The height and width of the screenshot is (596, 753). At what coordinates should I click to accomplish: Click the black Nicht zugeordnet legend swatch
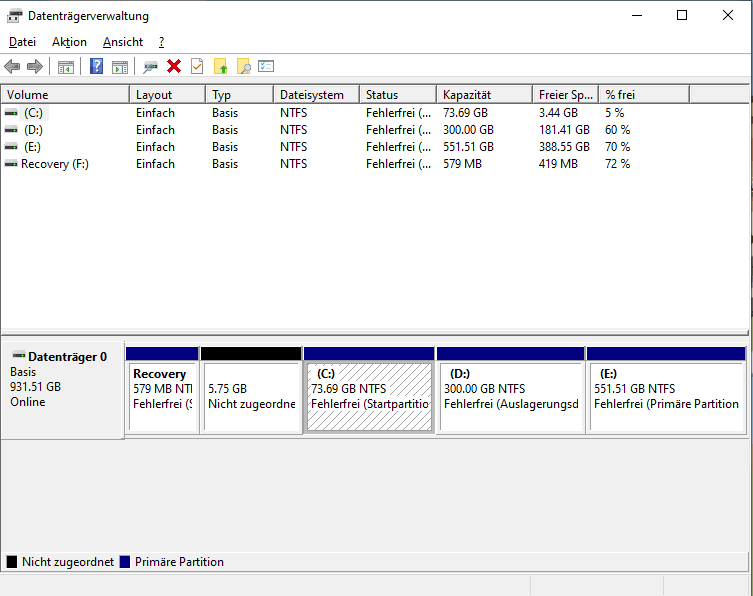pyautogui.click(x=12, y=562)
